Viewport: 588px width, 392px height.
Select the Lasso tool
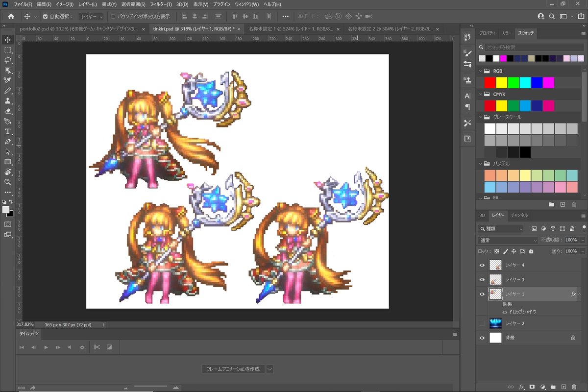(x=8, y=60)
